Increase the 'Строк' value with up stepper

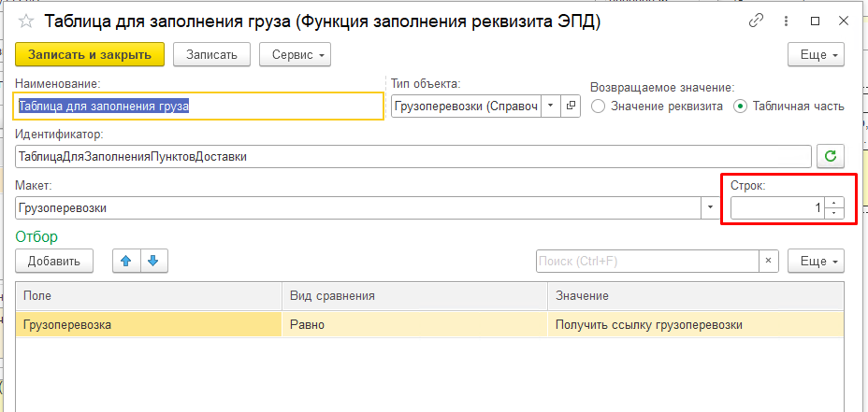point(834,203)
